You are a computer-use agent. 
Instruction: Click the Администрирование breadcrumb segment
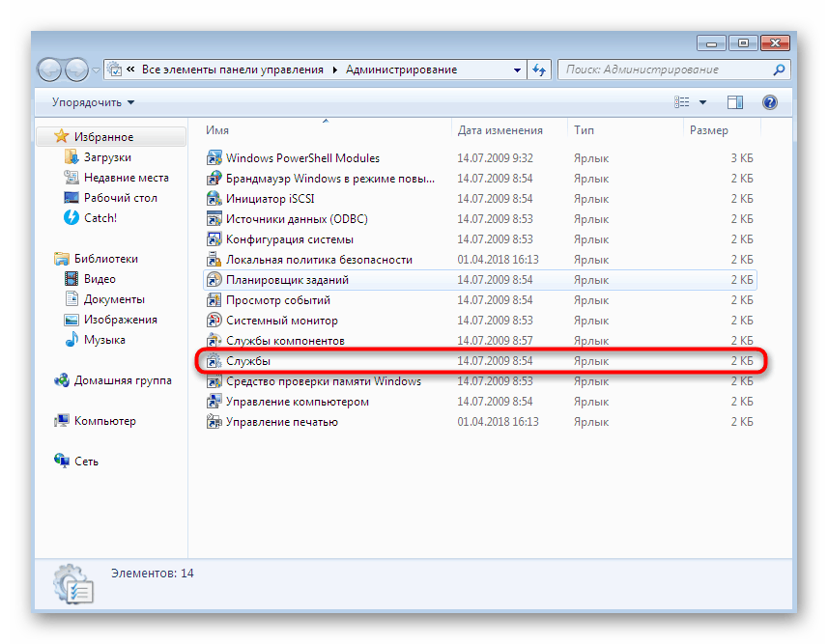(401, 70)
